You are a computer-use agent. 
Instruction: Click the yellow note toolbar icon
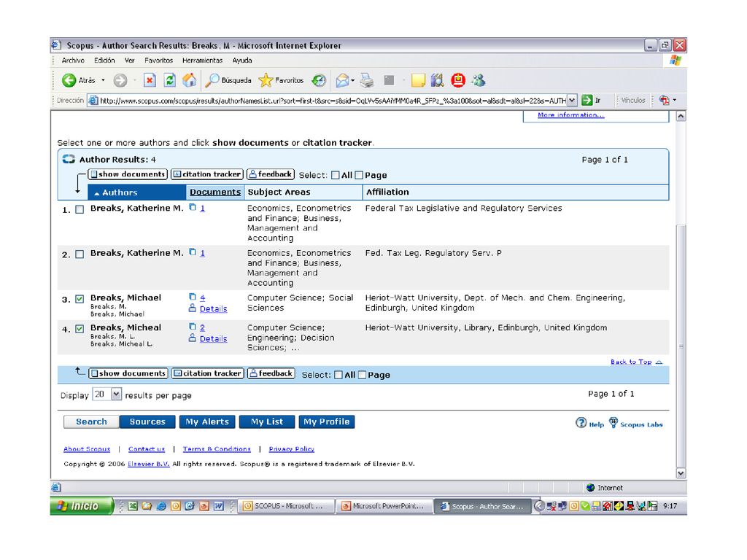tap(418, 80)
